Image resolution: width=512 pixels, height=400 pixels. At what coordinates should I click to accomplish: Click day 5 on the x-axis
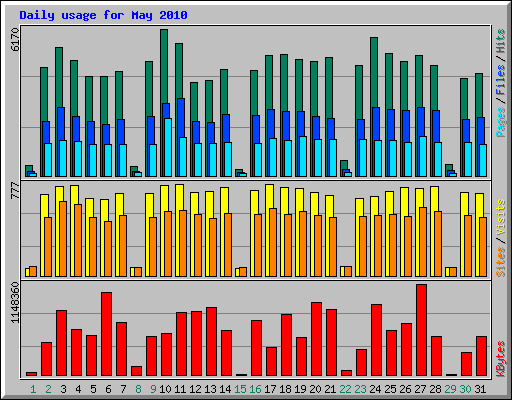(93, 389)
